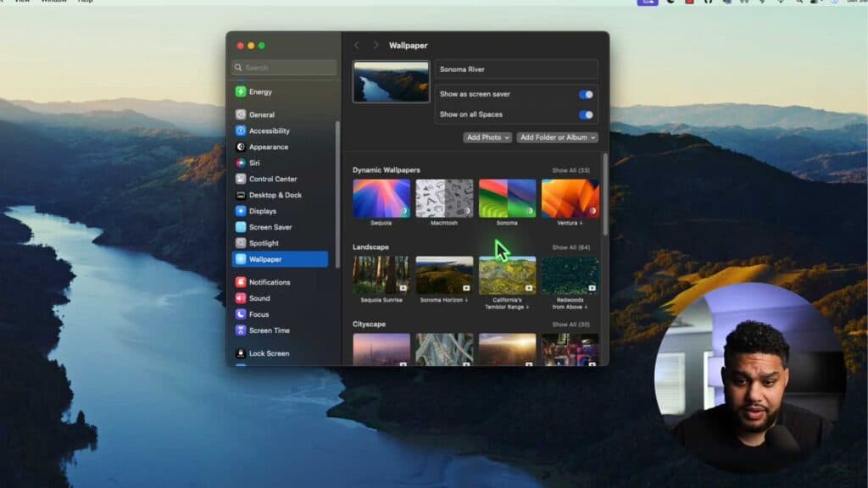Click the Sonoma River wallpaper name
The width and height of the screenshot is (868, 488).
(x=462, y=69)
